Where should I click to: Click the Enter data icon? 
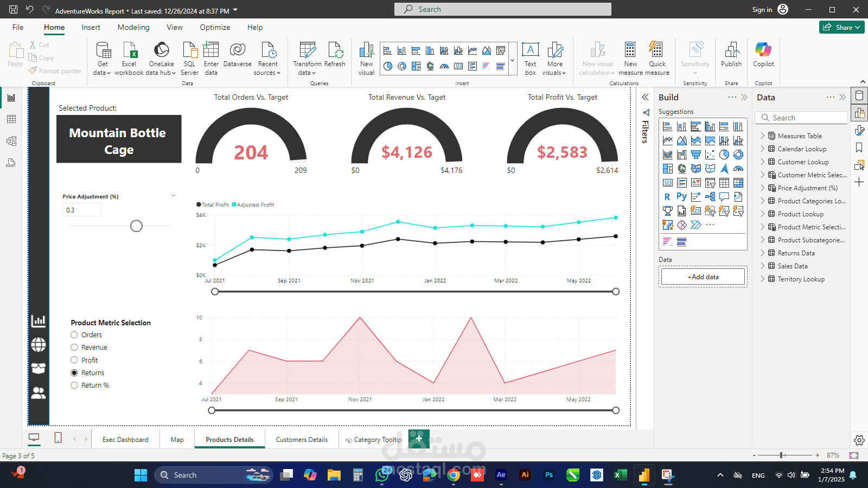pyautogui.click(x=211, y=50)
